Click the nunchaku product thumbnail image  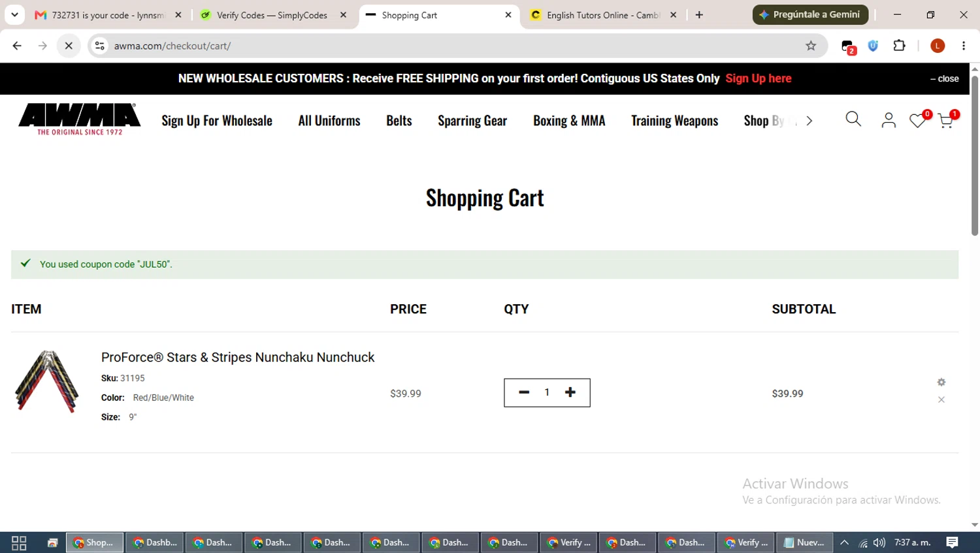click(x=47, y=382)
